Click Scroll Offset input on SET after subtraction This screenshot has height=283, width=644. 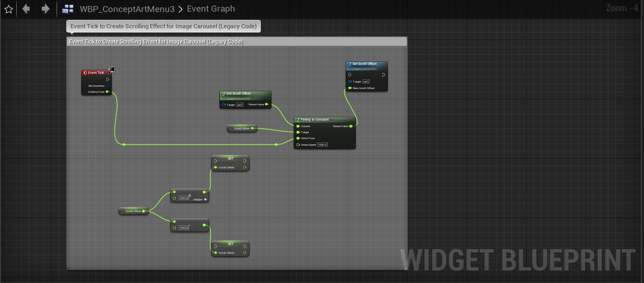216,253
